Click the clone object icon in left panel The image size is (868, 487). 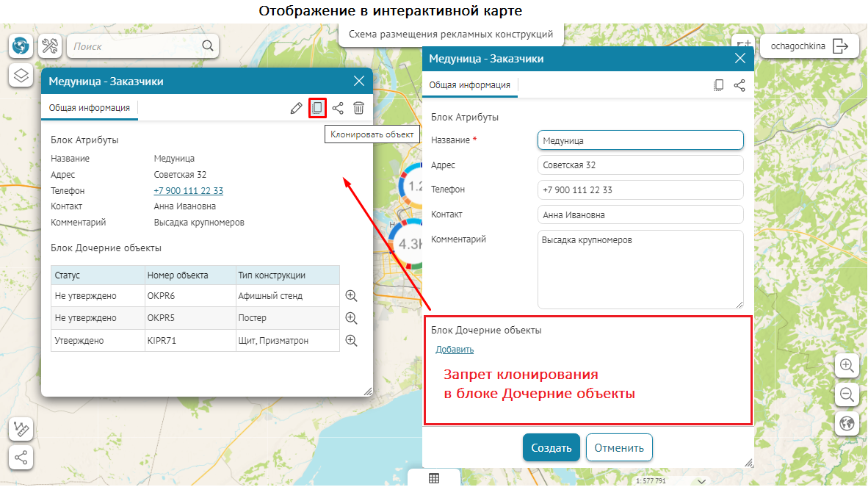[x=317, y=108]
